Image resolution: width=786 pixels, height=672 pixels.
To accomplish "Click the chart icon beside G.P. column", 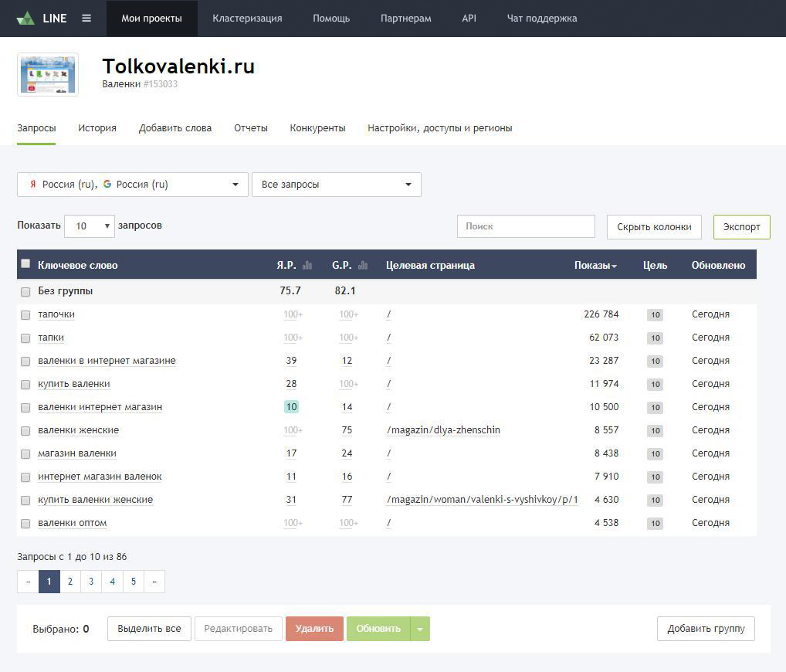I will pyautogui.click(x=363, y=266).
